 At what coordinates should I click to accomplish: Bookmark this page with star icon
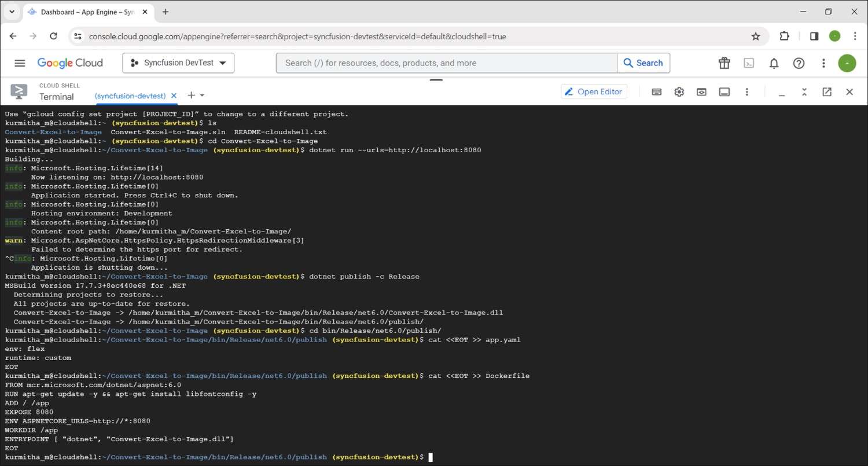pos(755,36)
